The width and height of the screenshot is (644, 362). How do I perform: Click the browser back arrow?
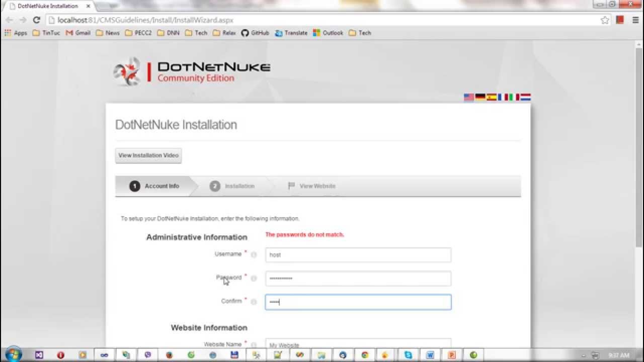coord(10,20)
